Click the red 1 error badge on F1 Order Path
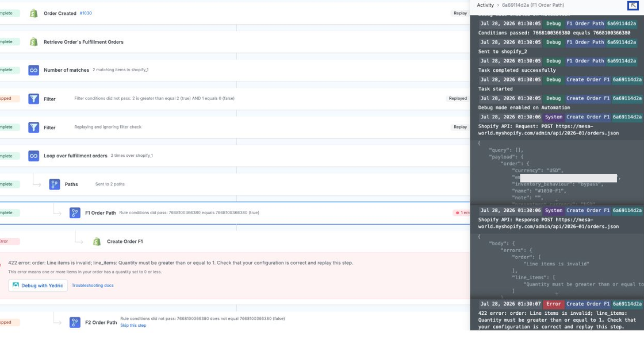 pos(461,213)
